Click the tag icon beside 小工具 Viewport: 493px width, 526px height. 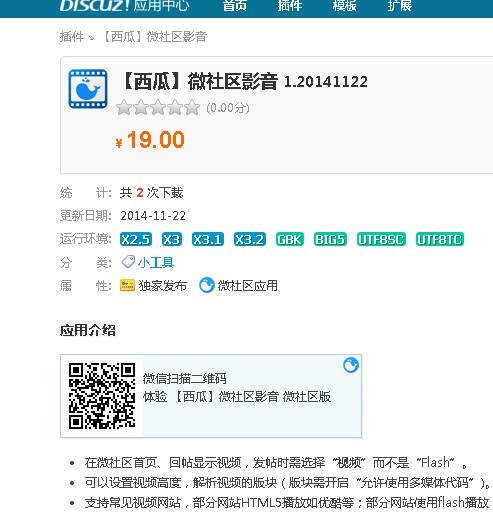128,262
